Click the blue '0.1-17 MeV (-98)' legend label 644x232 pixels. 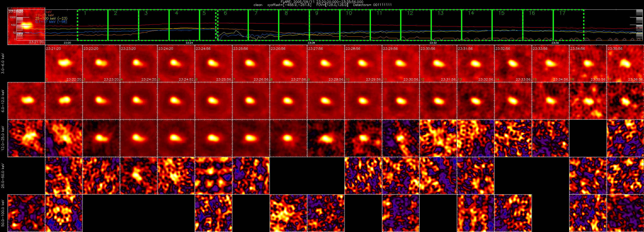click(x=51, y=22)
